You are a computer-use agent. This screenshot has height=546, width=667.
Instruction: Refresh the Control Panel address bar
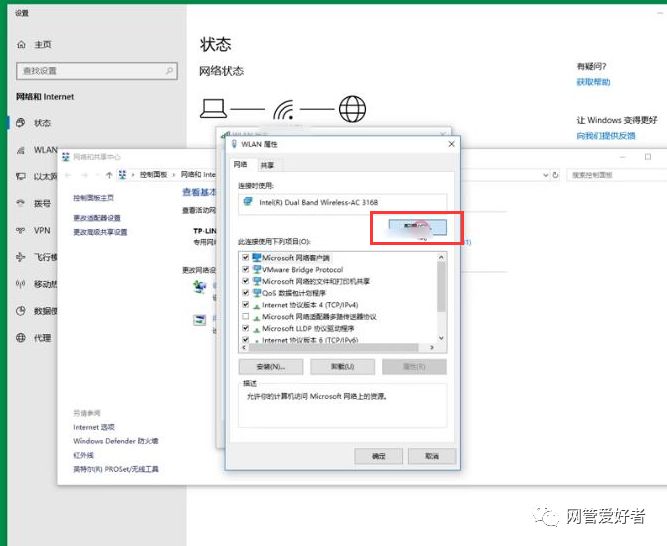[x=555, y=175]
